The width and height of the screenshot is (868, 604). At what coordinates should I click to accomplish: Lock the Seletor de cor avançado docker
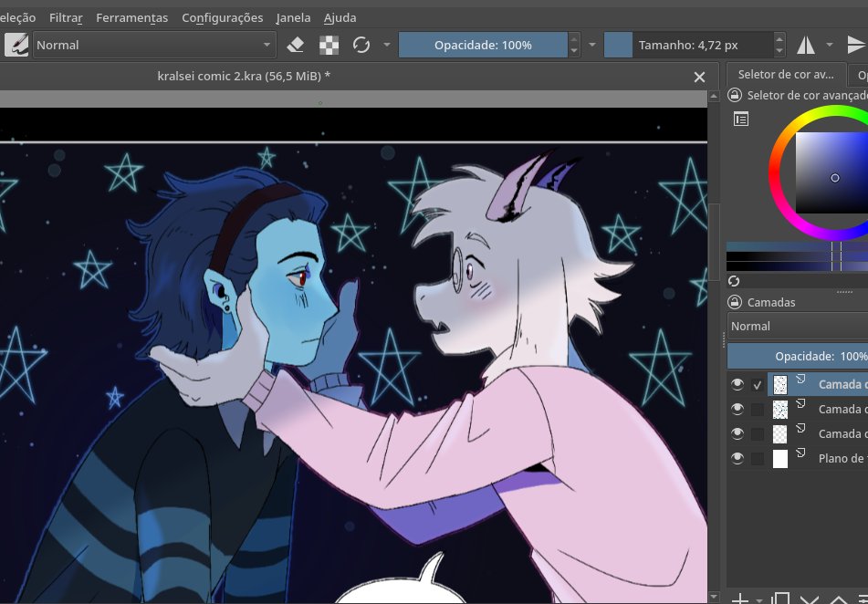(x=735, y=95)
